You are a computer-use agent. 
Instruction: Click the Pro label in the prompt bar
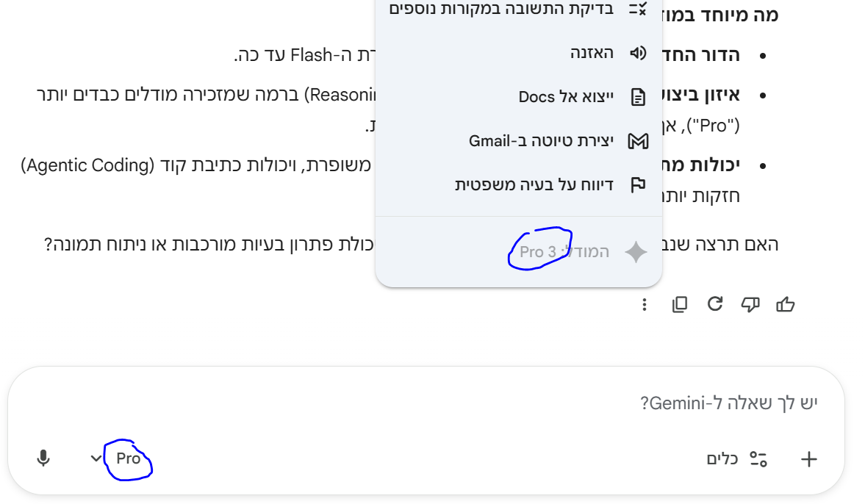tap(129, 458)
